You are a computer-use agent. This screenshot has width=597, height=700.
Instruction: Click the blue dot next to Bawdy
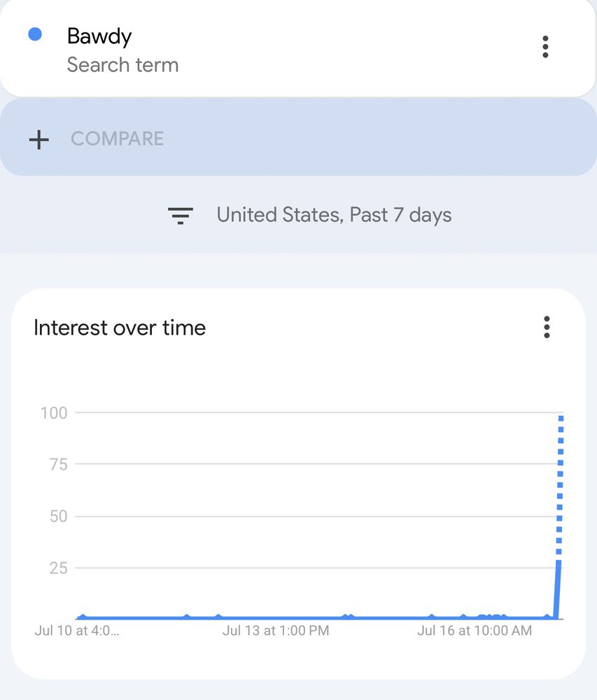35,34
